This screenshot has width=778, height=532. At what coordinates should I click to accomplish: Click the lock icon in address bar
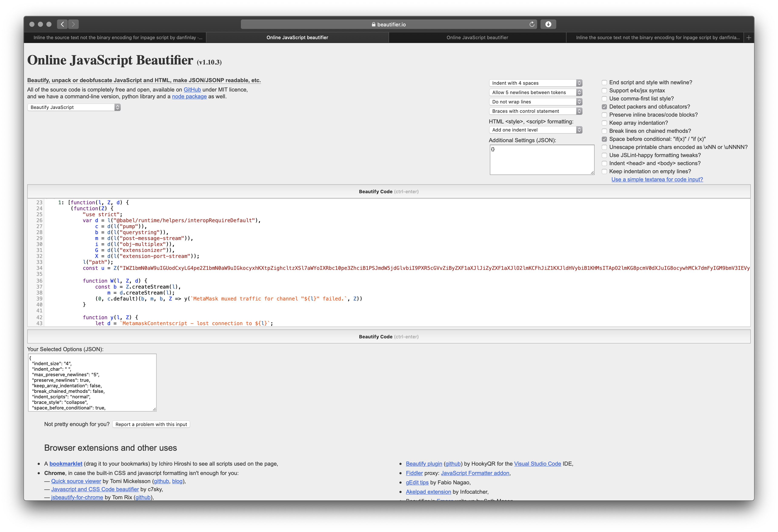tap(373, 24)
